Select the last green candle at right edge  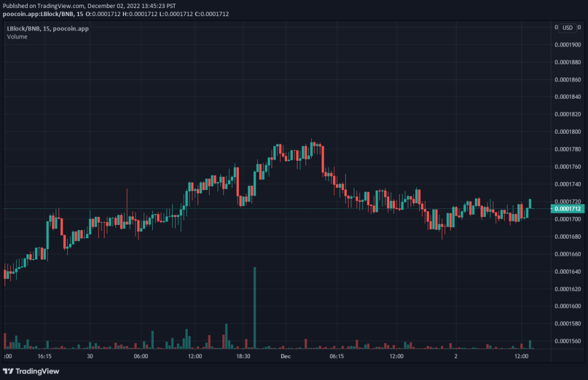(530, 204)
